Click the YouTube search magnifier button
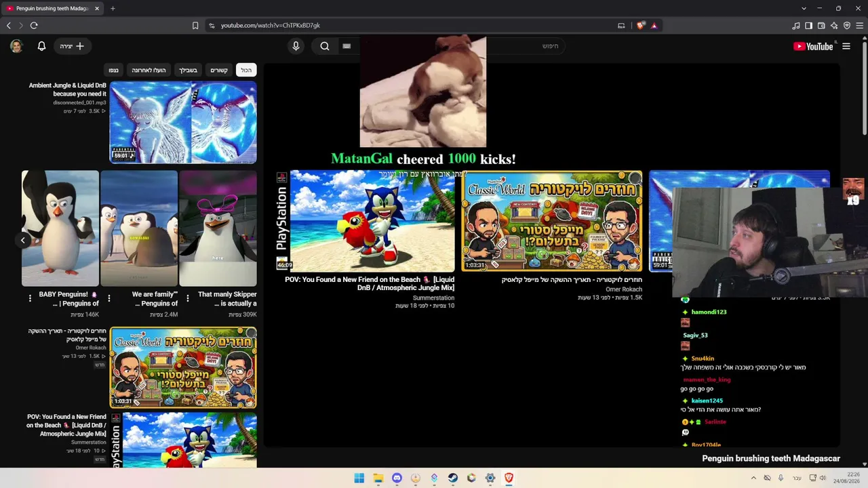The image size is (868, 488). (325, 46)
